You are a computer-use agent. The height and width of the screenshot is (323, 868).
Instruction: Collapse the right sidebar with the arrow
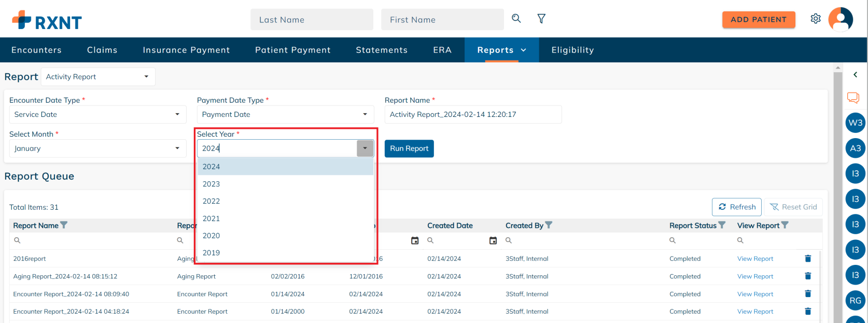tap(855, 75)
